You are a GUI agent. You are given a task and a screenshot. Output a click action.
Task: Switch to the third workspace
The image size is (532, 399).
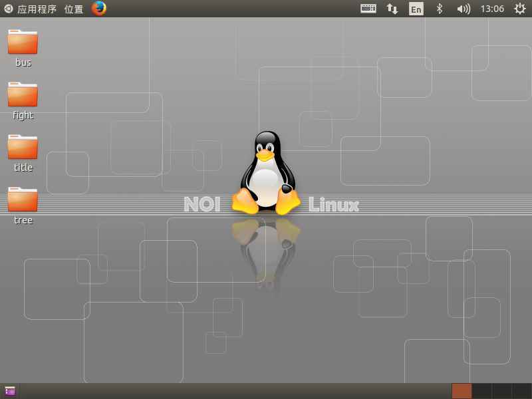501,391
